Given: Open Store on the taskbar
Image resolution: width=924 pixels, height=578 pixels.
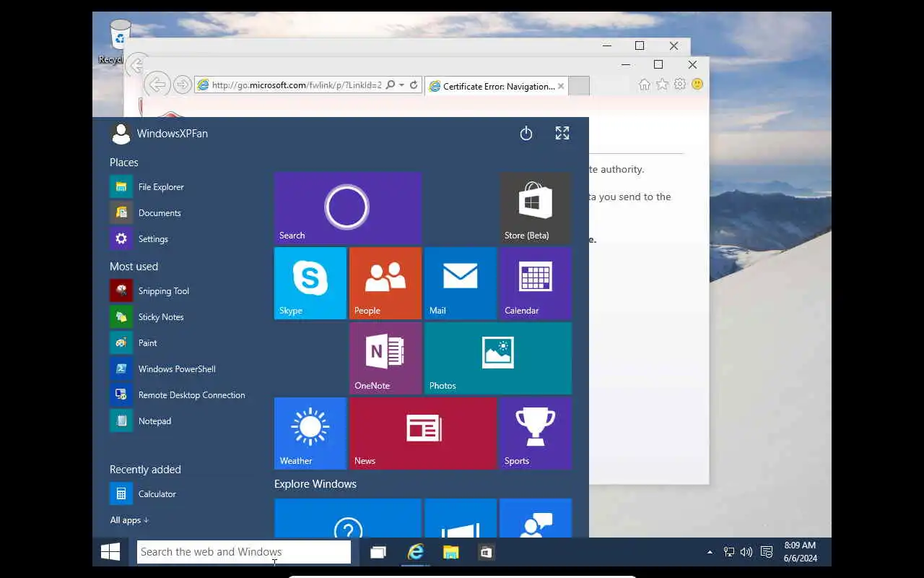Looking at the screenshot, I should [487, 552].
